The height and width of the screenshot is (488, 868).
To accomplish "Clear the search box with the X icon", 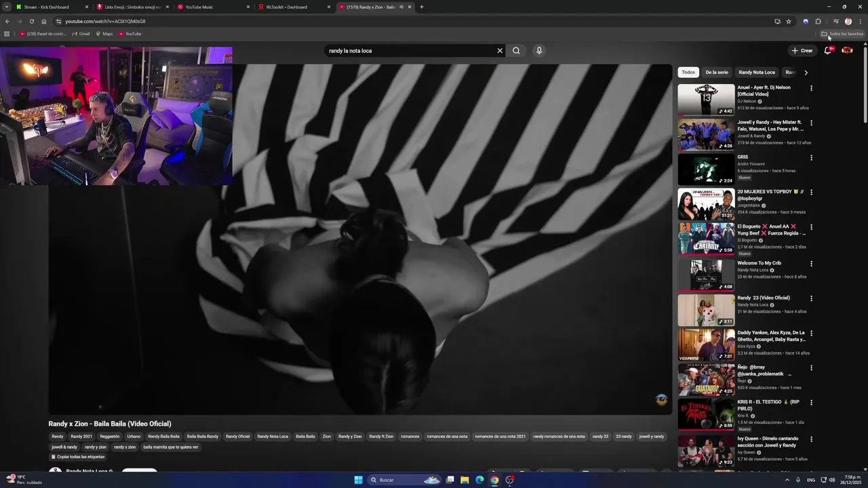I will point(500,51).
